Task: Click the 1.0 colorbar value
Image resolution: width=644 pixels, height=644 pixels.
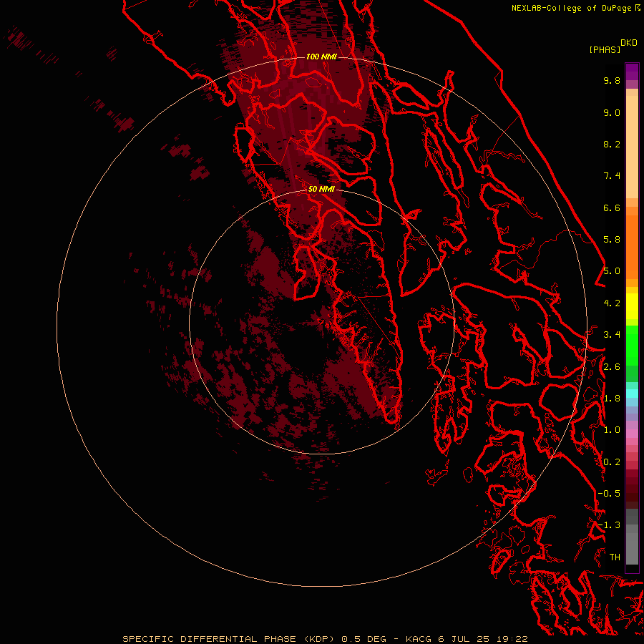Action: tap(612, 430)
